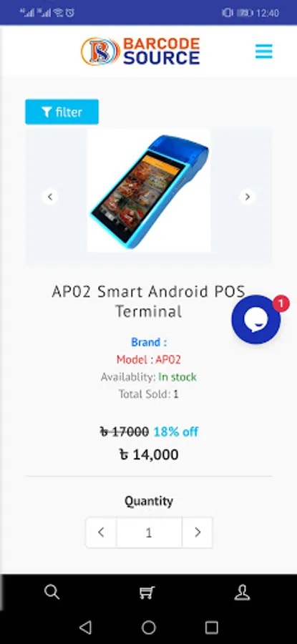The height and width of the screenshot is (644, 297).
Task: Click the AP02 Smart Android POS Terminal title
Action: coord(149,301)
